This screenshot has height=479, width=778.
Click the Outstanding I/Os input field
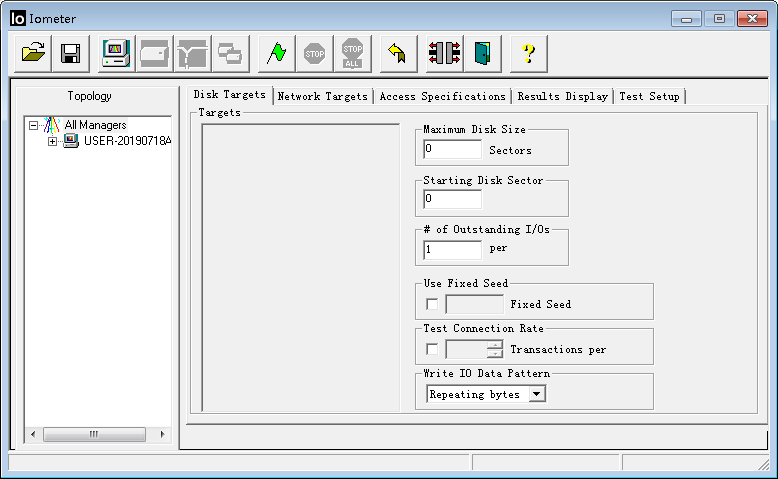coord(453,250)
